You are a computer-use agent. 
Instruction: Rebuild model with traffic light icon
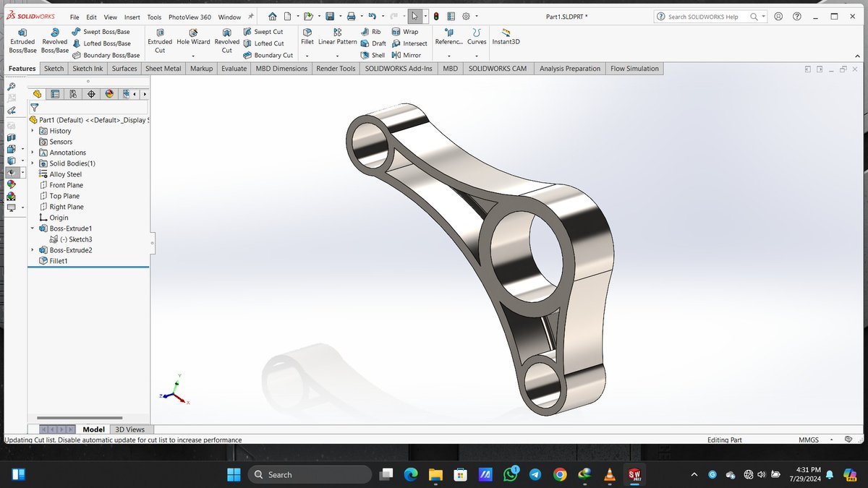coord(436,16)
